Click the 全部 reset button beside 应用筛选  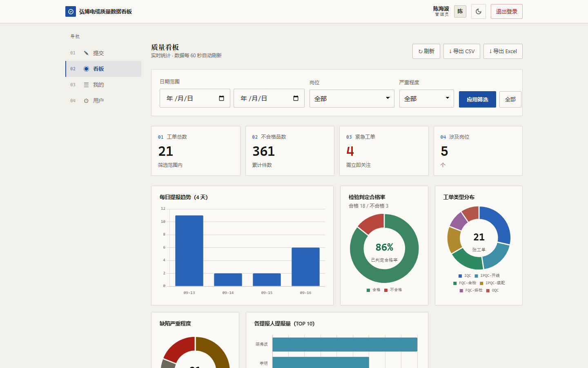tap(510, 99)
